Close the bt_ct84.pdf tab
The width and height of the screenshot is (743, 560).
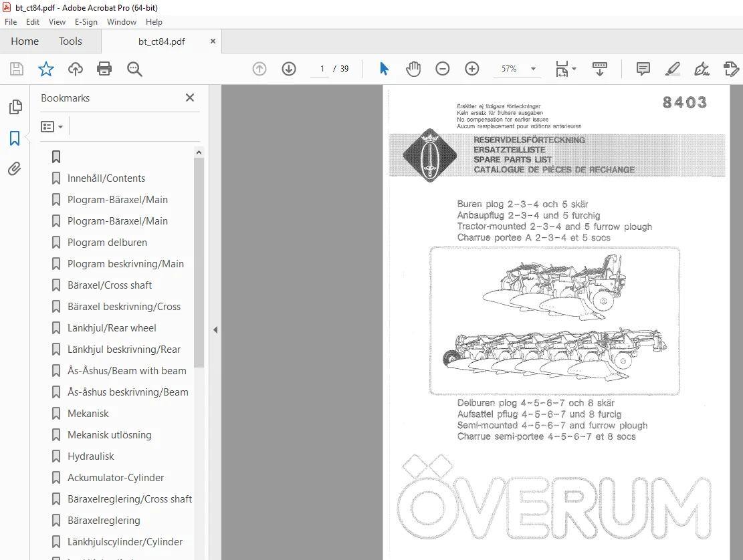pyautogui.click(x=213, y=41)
